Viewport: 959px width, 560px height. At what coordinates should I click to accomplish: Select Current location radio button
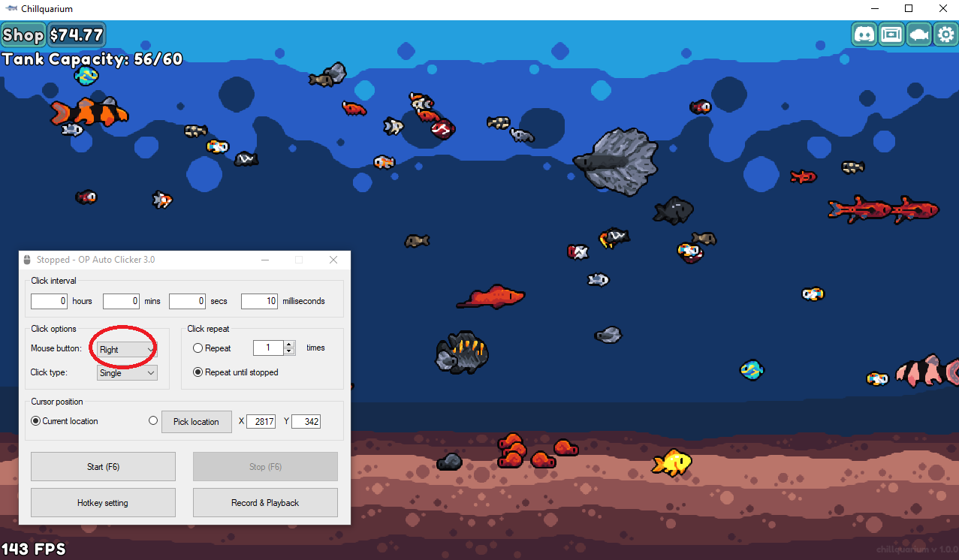point(36,421)
